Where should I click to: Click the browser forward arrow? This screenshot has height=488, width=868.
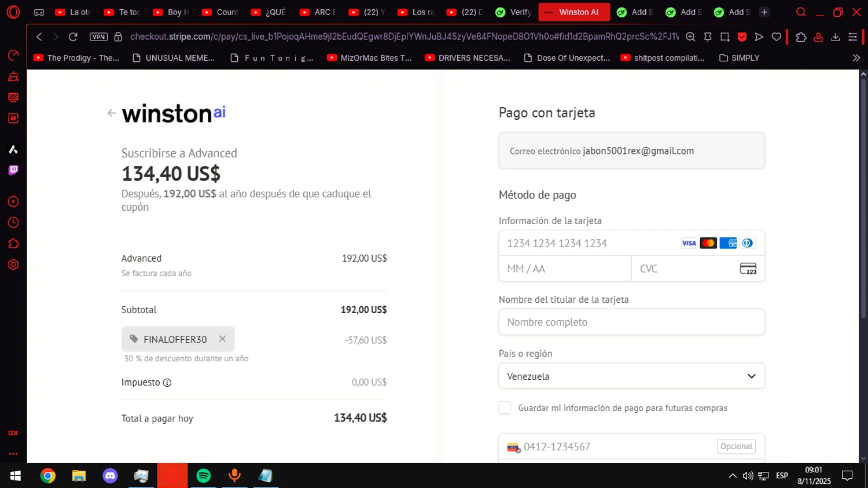tap(56, 36)
